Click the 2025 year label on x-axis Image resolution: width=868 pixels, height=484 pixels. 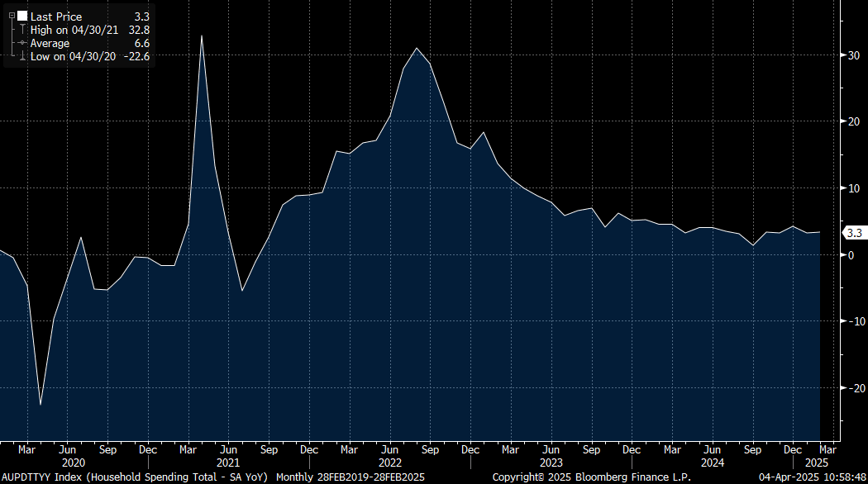pos(817,463)
